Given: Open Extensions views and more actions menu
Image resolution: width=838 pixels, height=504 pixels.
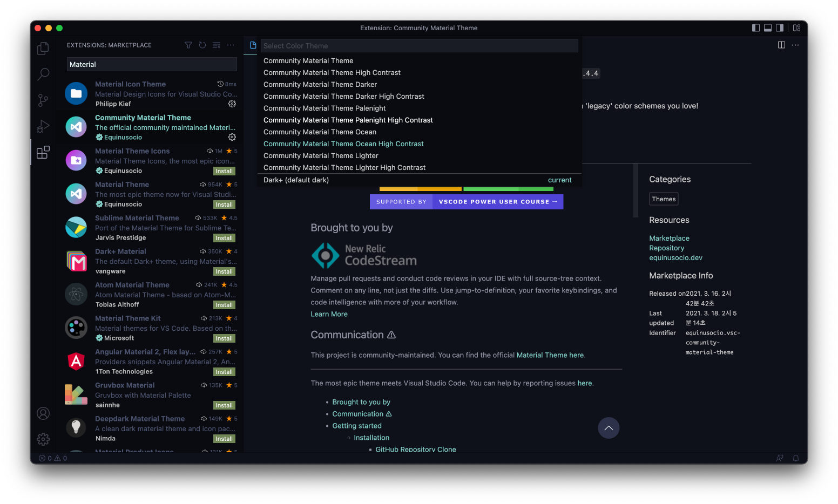Looking at the screenshot, I should click(x=231, y=45).
